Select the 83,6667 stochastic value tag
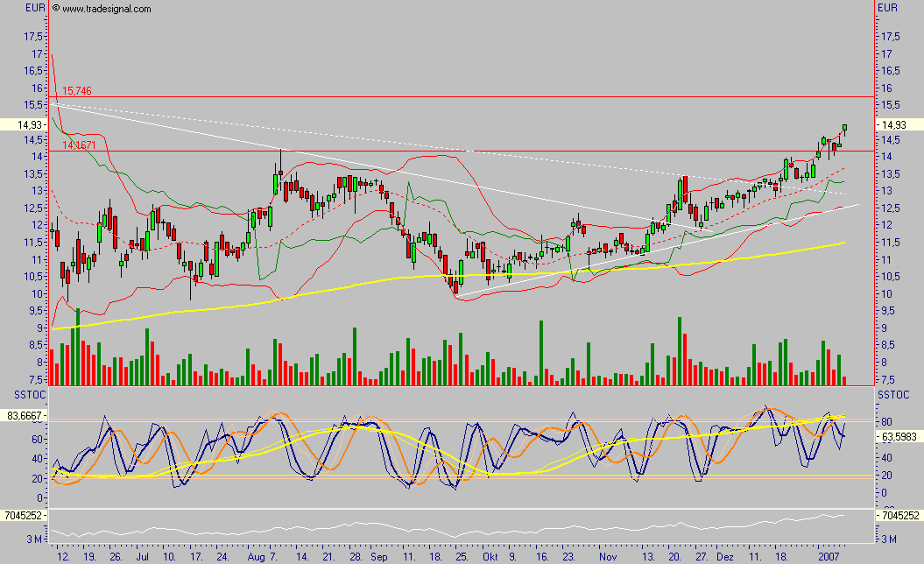 (25, 416)
